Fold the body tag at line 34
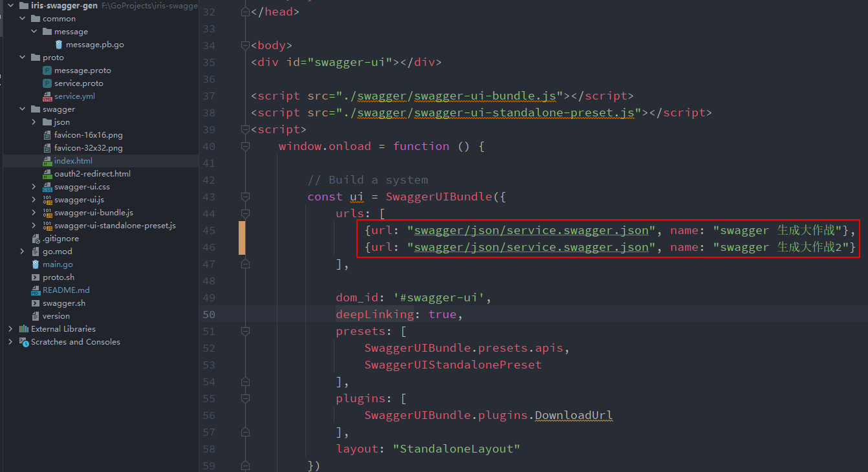 coord(245,45)
